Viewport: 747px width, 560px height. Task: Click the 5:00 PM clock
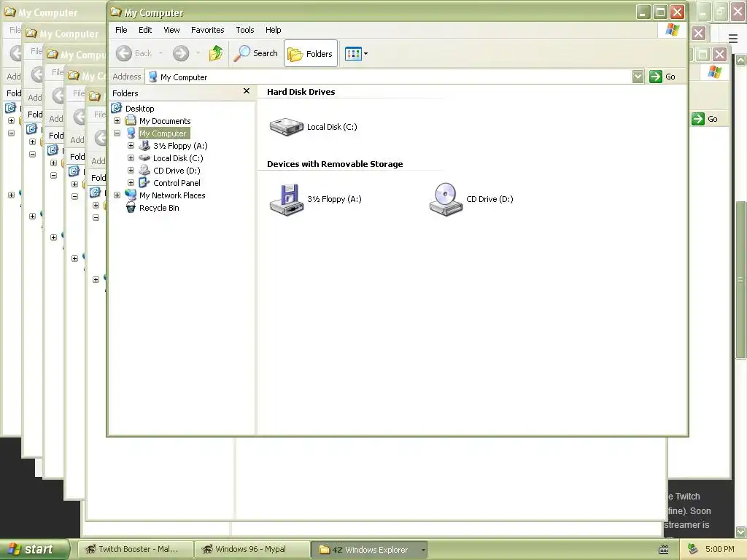pos(719,549)
